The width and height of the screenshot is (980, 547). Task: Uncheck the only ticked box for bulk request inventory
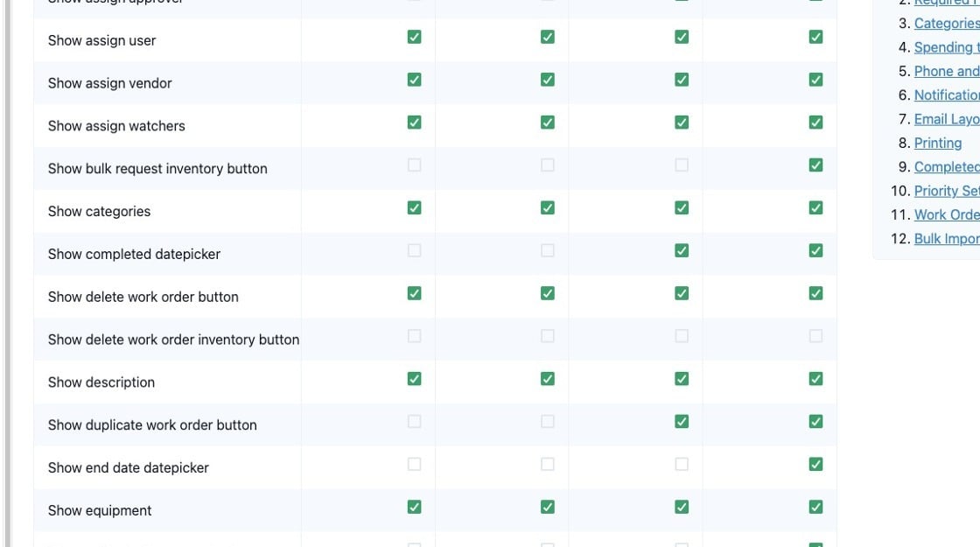815,165
